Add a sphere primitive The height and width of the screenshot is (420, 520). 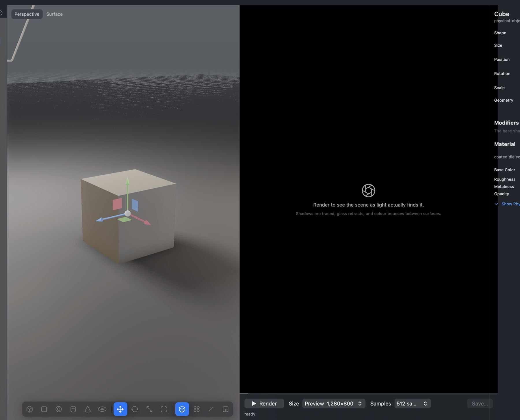59,409
